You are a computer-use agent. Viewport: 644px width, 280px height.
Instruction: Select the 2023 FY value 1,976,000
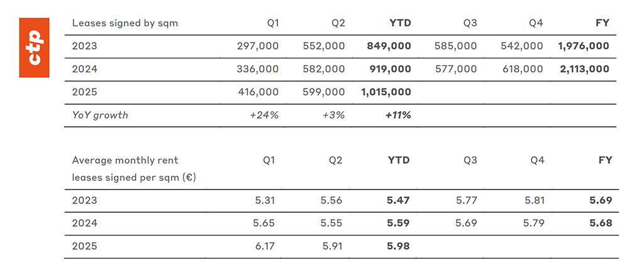[x=583, y=46]
